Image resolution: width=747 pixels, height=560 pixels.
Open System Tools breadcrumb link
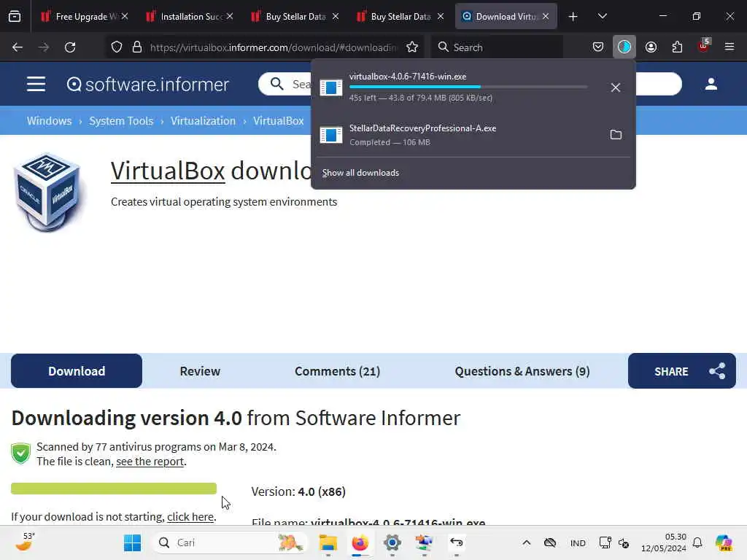coord(121,121)
